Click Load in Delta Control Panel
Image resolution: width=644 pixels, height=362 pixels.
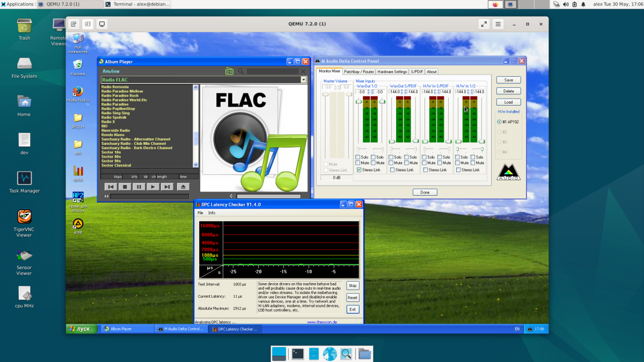508,102
